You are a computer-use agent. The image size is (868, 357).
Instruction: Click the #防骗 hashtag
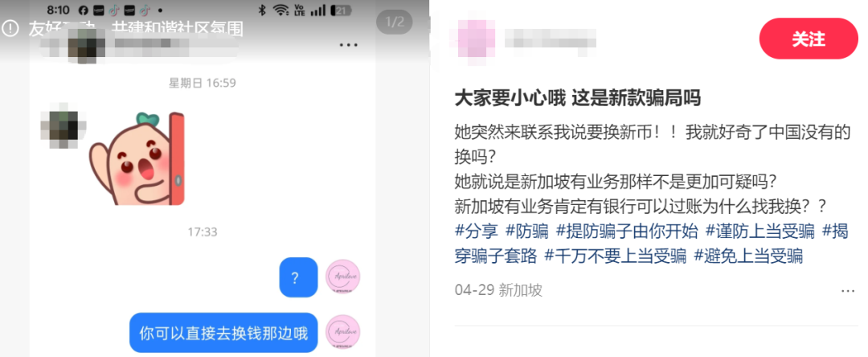(527, 231)
